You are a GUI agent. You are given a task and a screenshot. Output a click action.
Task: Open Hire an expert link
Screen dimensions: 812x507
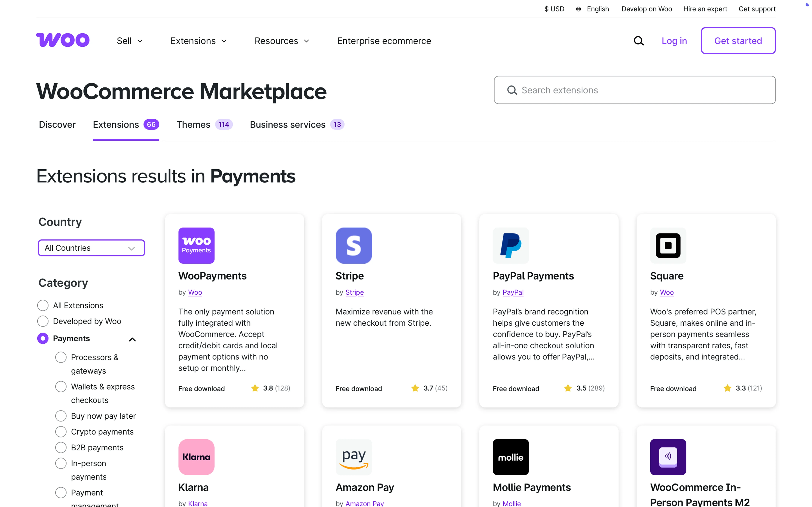click(705, 9)
